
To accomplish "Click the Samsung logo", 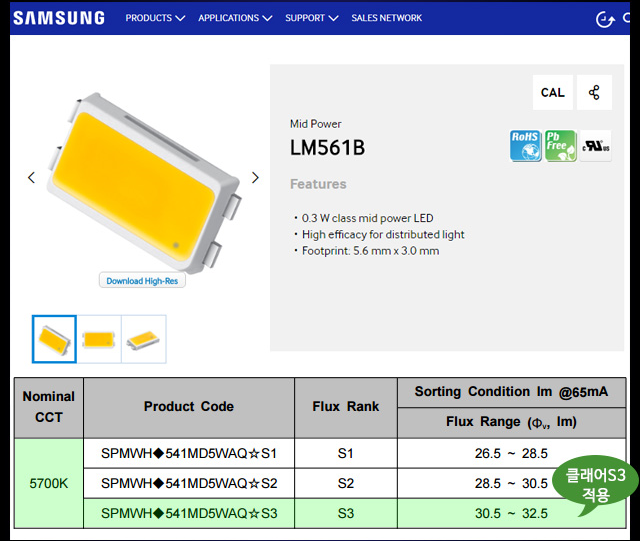I will point(59,18).
